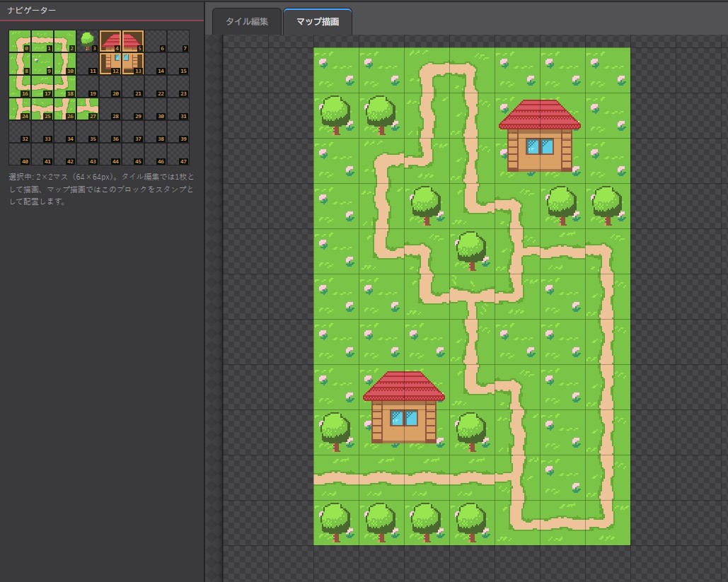Screen dimensions: 728x582
Task: Pick palette tile 17 (path bottom edge)
Action: 42,86
